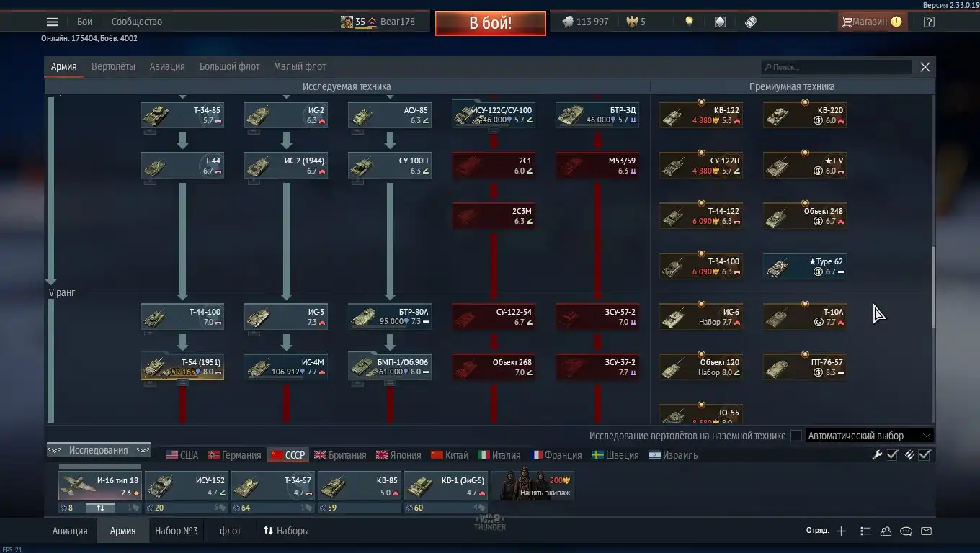The image size is (980, 553).
Task: Toggle helicopter research on ground vehicles checkbox
Action: (x=796, y=436)
